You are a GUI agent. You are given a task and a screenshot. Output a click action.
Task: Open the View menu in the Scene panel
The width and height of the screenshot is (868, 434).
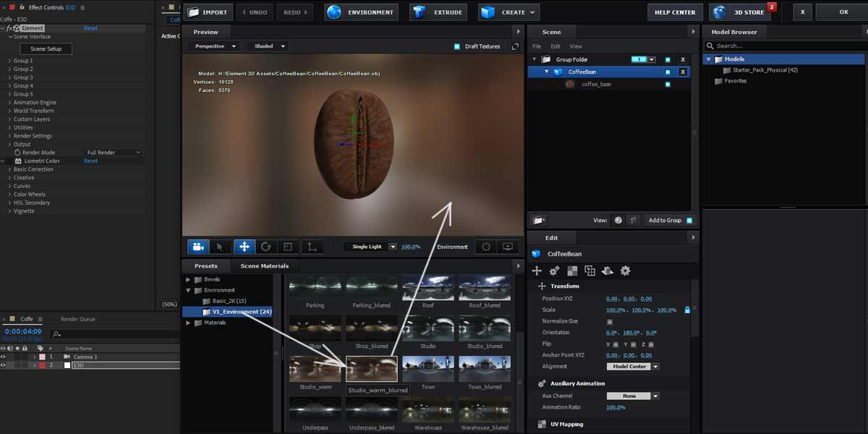[575, 46]
